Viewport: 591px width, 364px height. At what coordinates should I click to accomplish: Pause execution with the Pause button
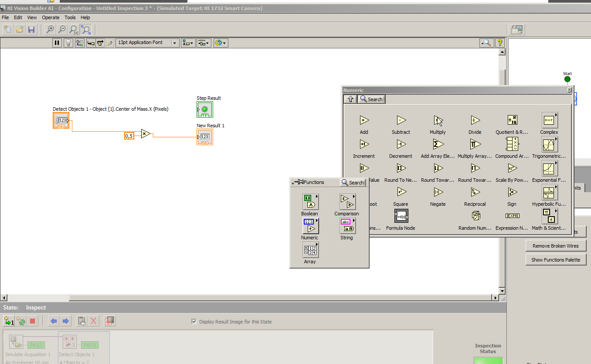point(57,43)
